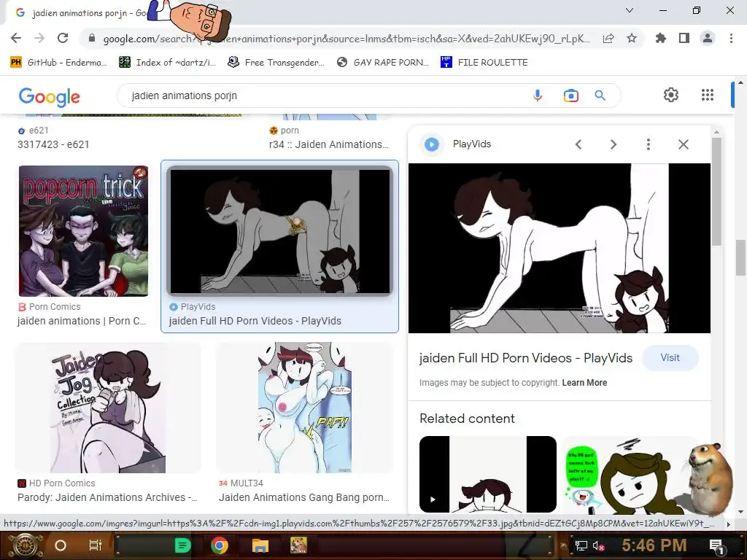The image size is (747, 560).
Task: Start voice search with the microphone icon
Action: coord(538,96)
